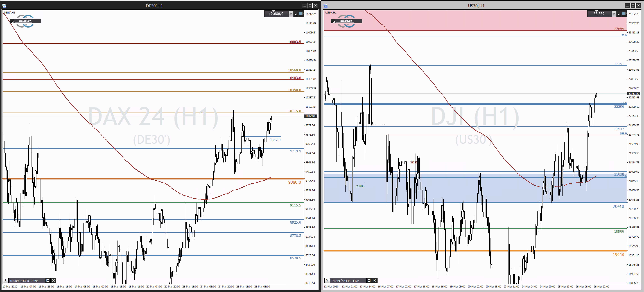Select the orange 19448 level label
The width and height of the screenshot is (644, 292).
tap(618, 254)
